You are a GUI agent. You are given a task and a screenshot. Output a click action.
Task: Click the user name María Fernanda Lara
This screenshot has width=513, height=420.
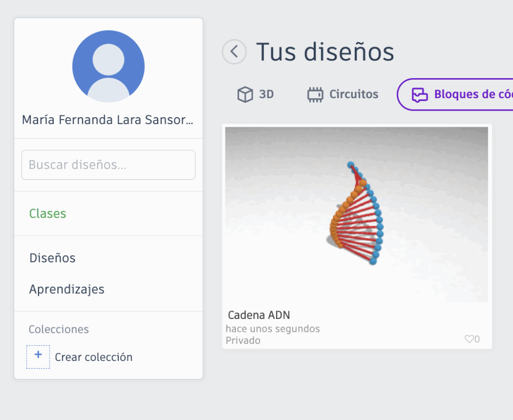tap(108, 120)
